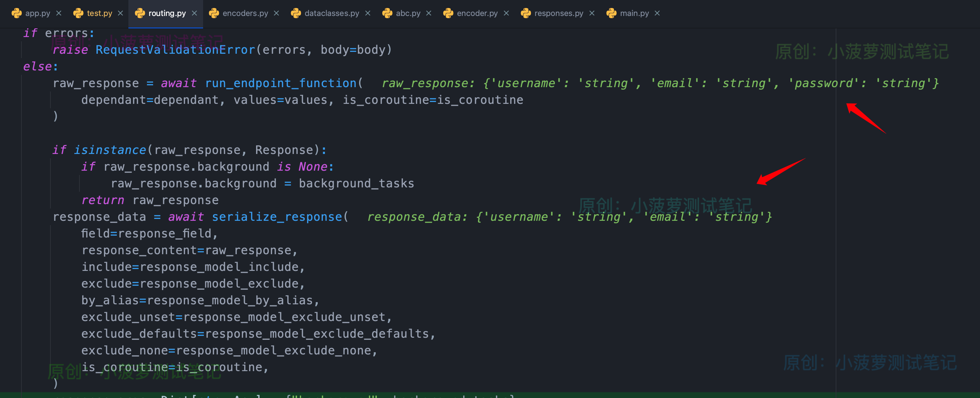Close the responses.py tab
Image resolution: width=980 pixels, height=398 pixels.
point(592,13)
